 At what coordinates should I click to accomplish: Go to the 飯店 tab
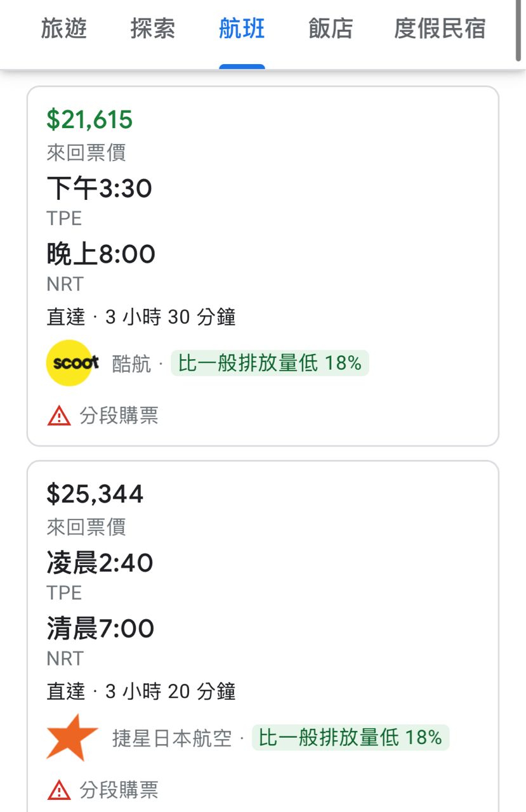pos(331,29)
